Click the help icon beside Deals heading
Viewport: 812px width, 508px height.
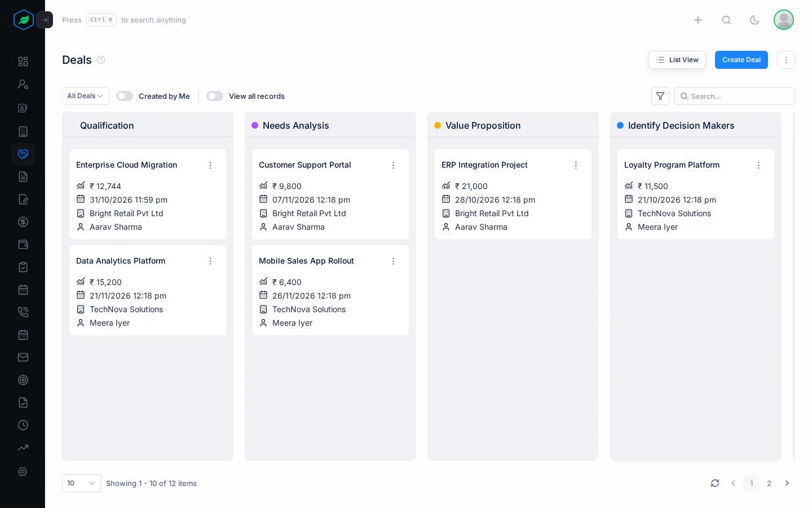101,60
